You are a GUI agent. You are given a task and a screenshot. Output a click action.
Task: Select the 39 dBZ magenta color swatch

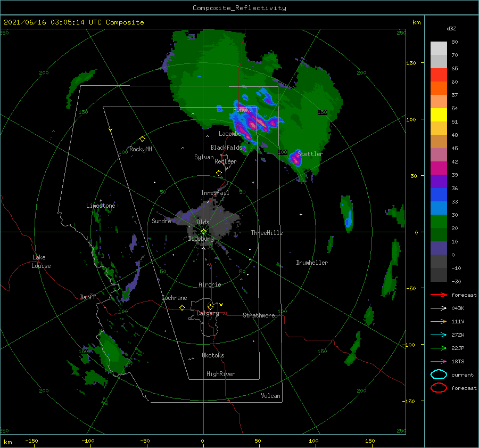(439, 168)
